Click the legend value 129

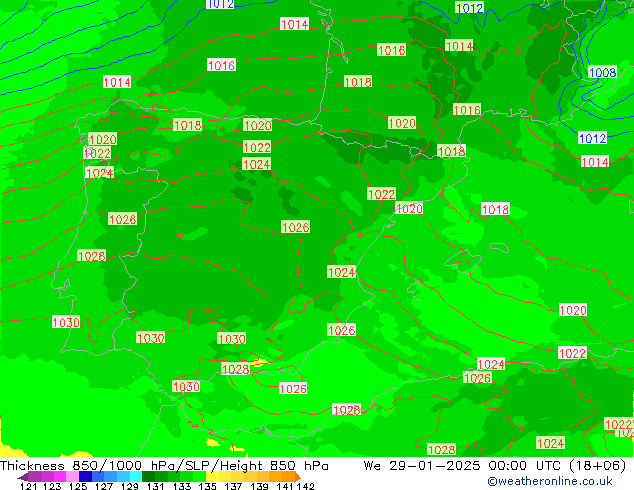tap(129, 486)
